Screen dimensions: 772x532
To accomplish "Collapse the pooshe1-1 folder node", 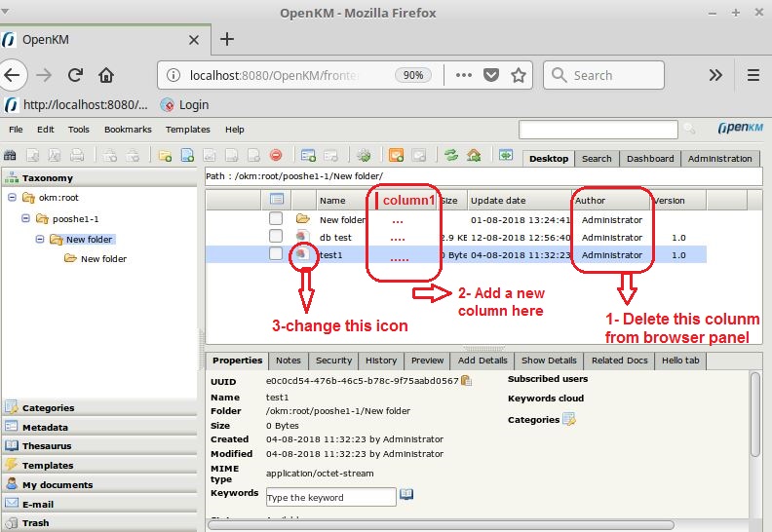I will click(26, 218).
